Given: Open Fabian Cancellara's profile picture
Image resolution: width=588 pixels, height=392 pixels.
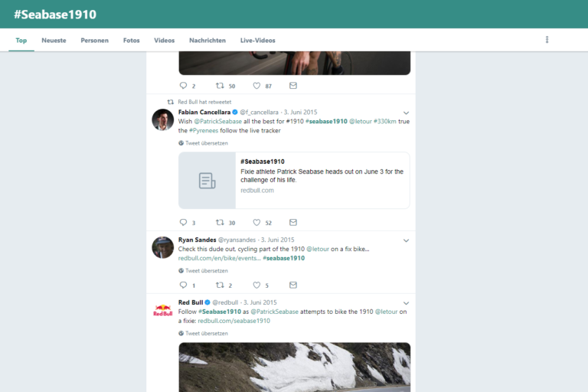Looking at the screenshot, I should coord(163,119).
